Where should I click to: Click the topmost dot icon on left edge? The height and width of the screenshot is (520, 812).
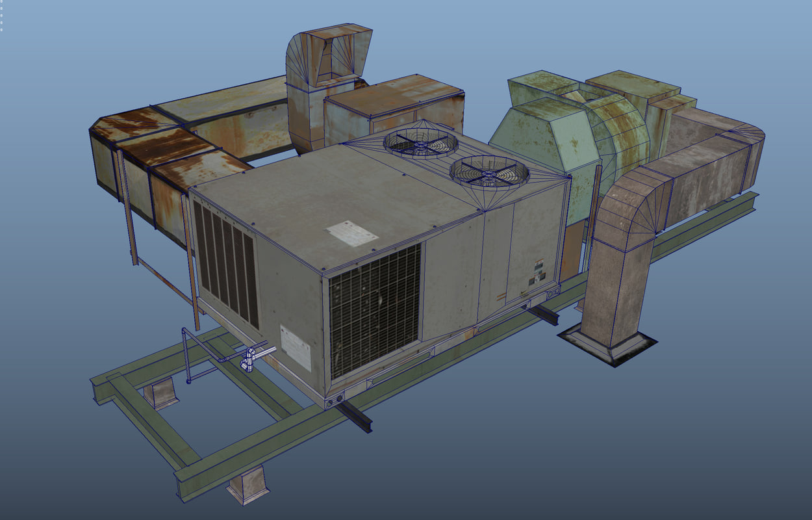coord(2,2)
